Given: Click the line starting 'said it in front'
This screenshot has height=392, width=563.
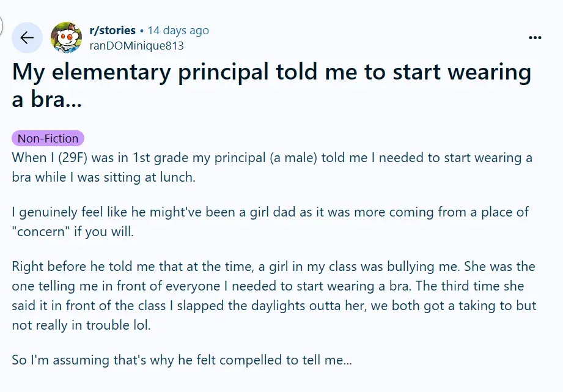Looking at the screenshot, I should pyautogui.click(x=274, y=305).
